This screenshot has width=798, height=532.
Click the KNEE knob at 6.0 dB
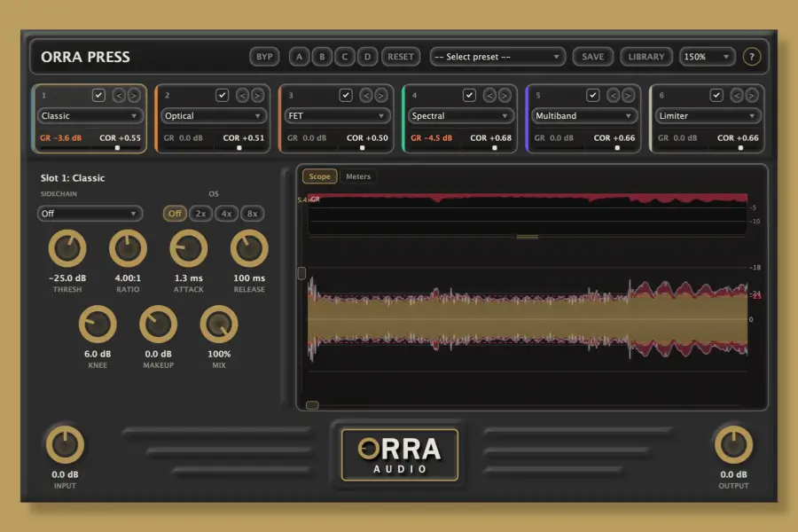point(98,325)
